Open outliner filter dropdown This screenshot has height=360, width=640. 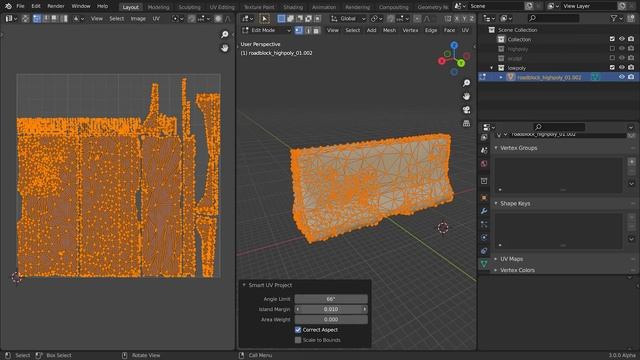[616, 18]
